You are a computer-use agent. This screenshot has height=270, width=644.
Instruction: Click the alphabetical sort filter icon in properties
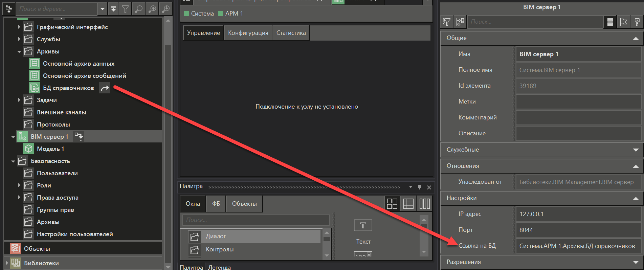coord(446,22)
